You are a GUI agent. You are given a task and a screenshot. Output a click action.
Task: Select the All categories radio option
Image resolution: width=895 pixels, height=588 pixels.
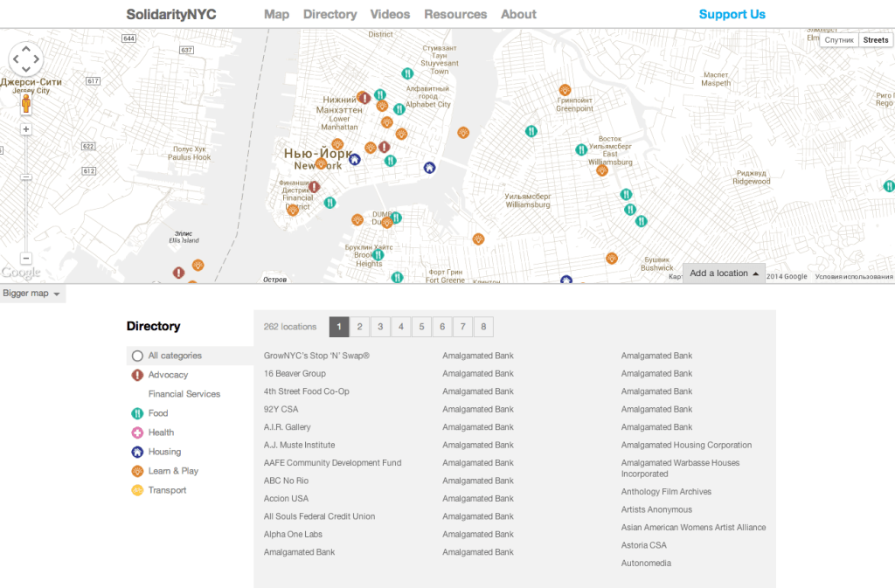137,356
